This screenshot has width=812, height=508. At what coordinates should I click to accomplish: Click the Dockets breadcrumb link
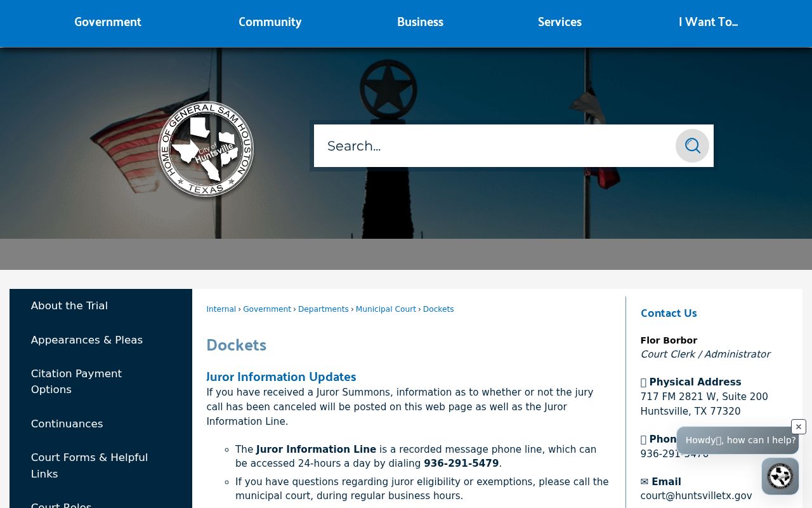pos(438,309)
